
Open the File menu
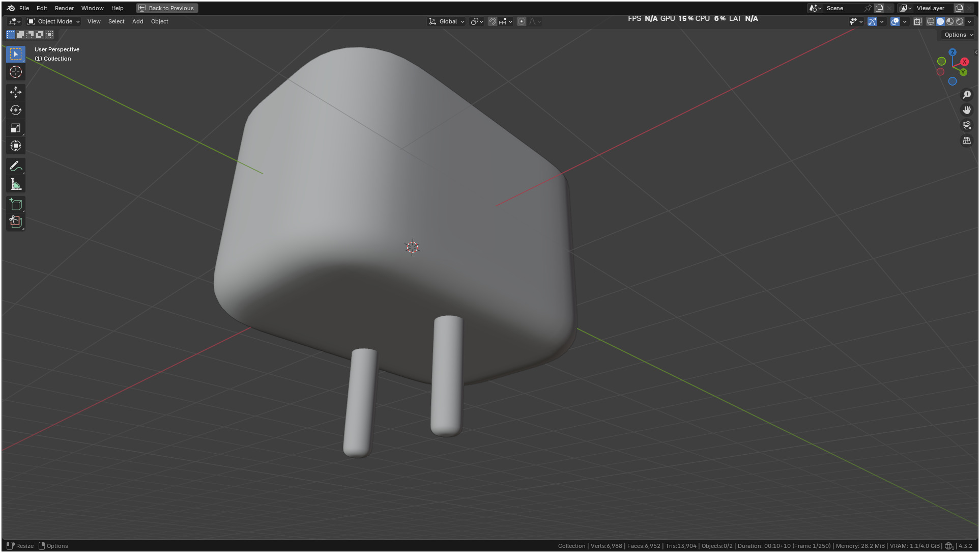24,8
